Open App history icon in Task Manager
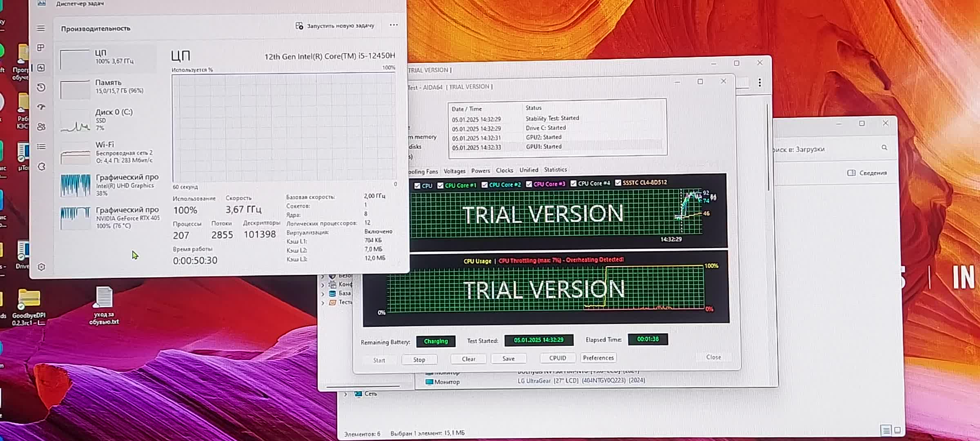980x441 pixels. [41, 87]
